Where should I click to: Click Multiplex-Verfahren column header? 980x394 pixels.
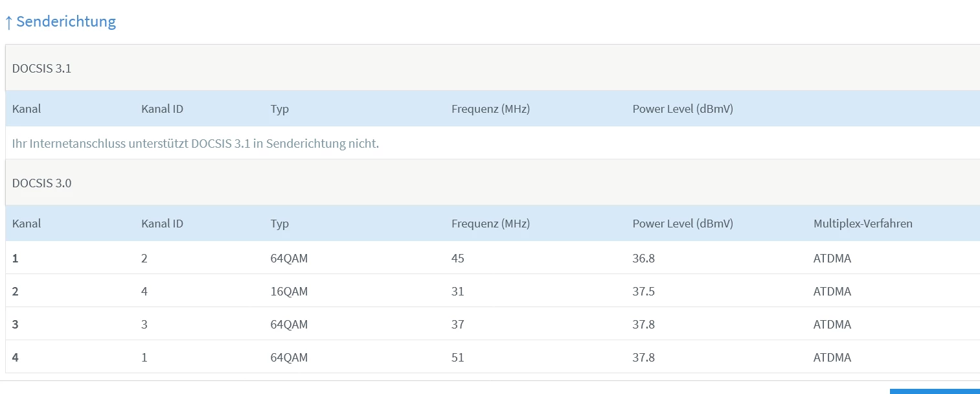(863, 224)
